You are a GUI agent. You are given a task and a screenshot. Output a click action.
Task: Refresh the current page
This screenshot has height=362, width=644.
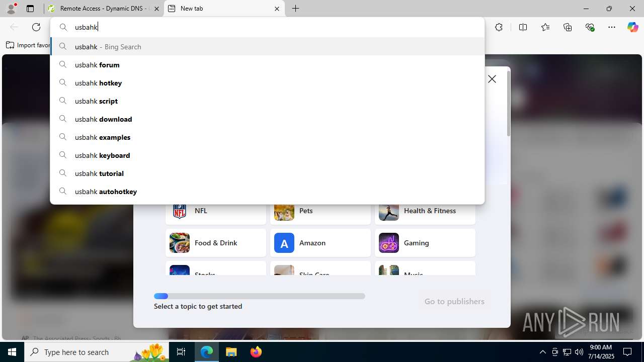tap(36, 27)
